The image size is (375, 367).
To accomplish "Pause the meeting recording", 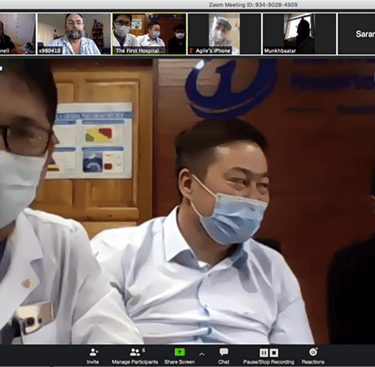I will click(264, 353).
